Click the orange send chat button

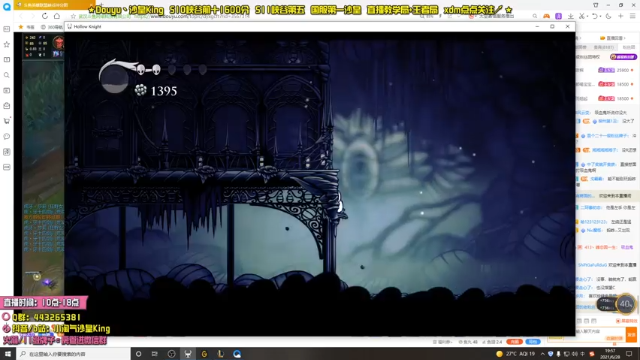631,335
